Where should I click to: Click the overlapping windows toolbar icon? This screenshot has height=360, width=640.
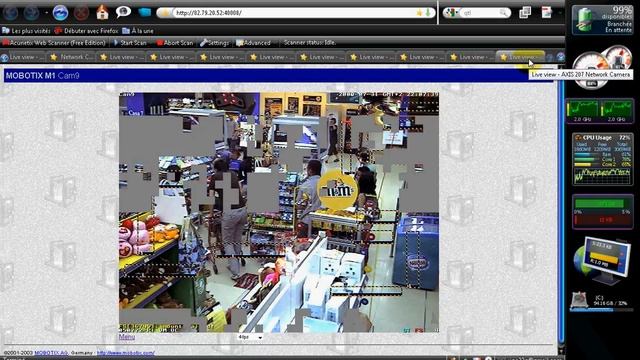click(x=525, y=13)
